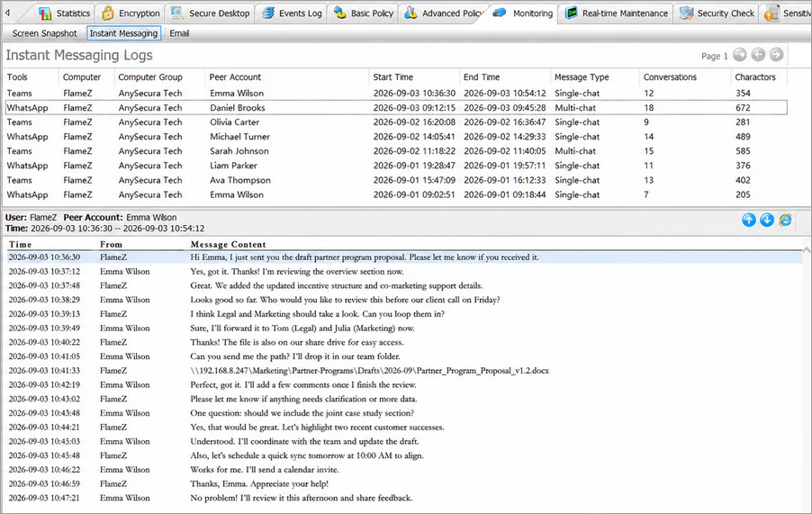Viewport: 812px width, 514px height.
Task: Sort by Computer column header
Action: click(x=82, y=77)
